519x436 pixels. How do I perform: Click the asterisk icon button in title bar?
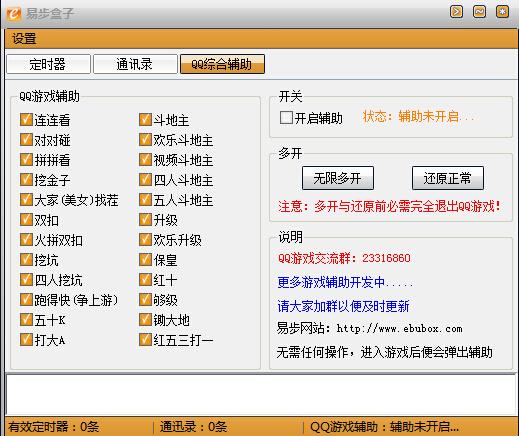[x=502, y=12]
